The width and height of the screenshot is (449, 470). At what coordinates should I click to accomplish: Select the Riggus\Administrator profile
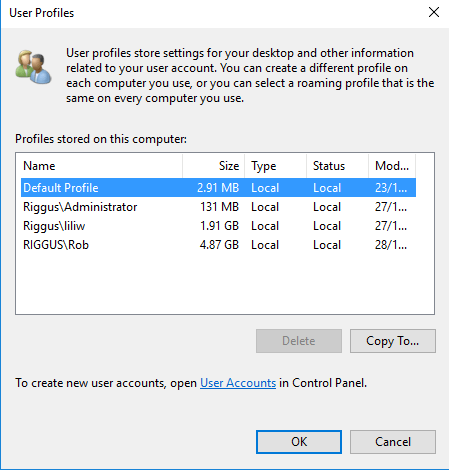(x=218, y=207)
